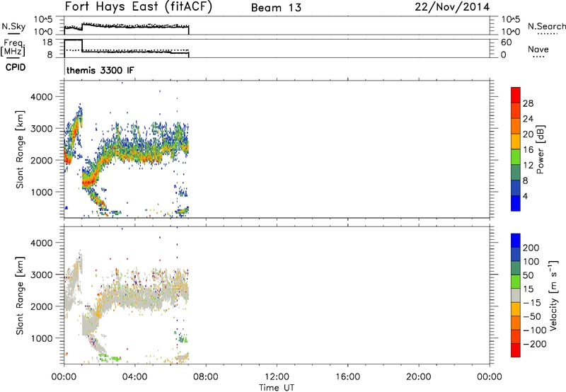The width and height of the screenshot is (566, 392).
Task: Click the 'themis 3300 IF' text
Action: [100, 70]
